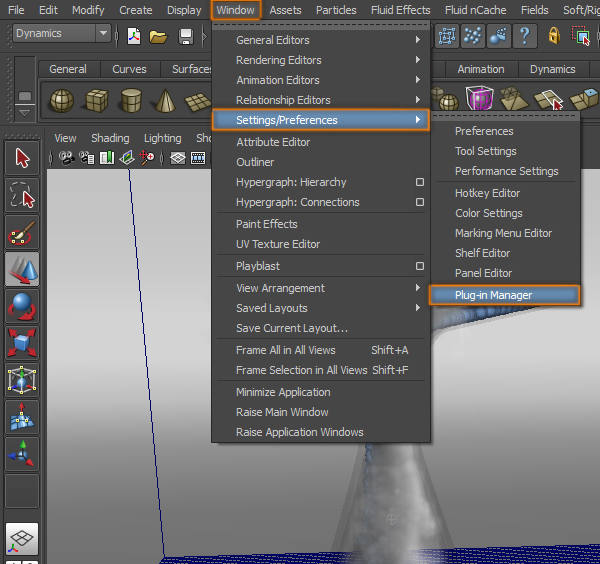600x564 pixels.
Task: Activate the Lasso Select tool
Action: [22, 194]
